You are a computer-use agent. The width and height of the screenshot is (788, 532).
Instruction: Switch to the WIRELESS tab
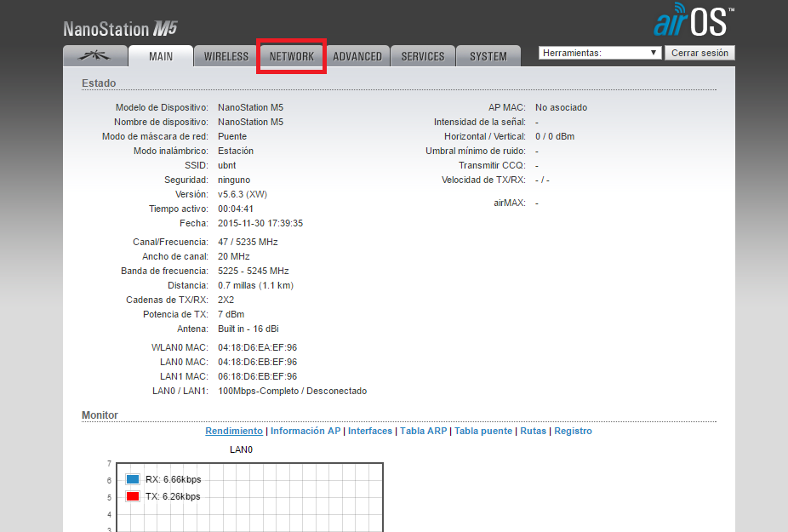click(x=226, y=56)
